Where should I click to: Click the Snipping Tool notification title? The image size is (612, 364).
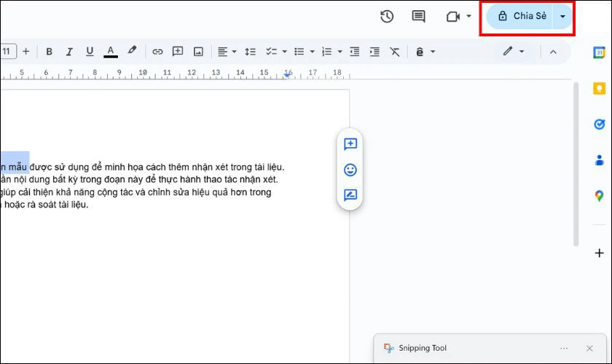[x=423, y=348]
